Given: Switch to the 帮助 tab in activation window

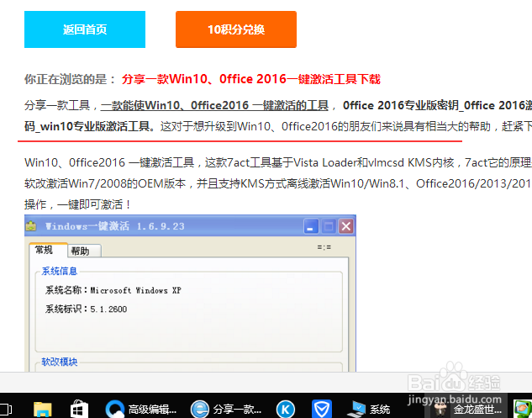Looking at the screenshot, I should pyautogui.click(x=84, y=251).
